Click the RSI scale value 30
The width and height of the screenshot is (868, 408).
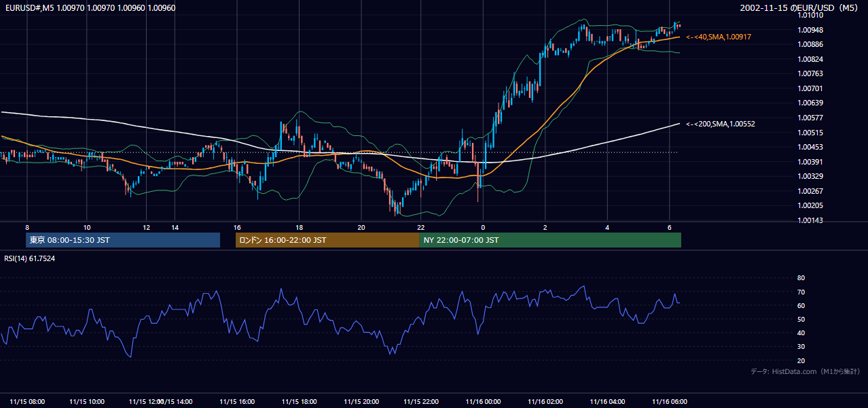click(x=801, y=346)
